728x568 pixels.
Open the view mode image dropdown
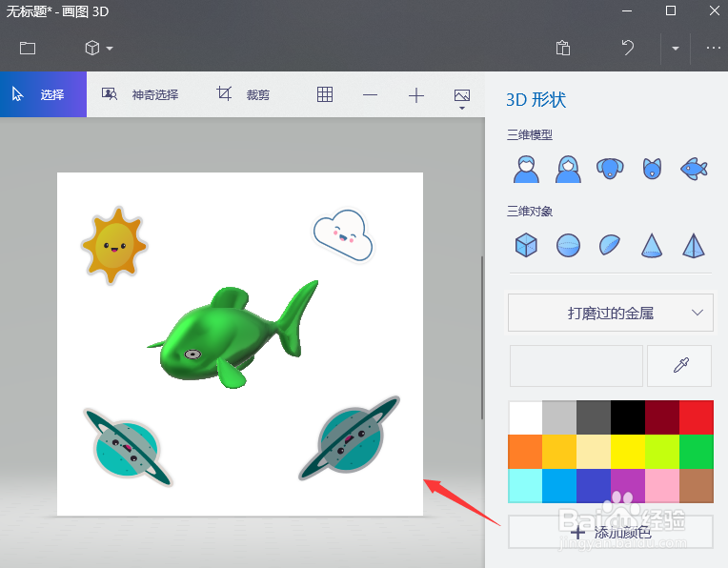[x=461, y=98]
